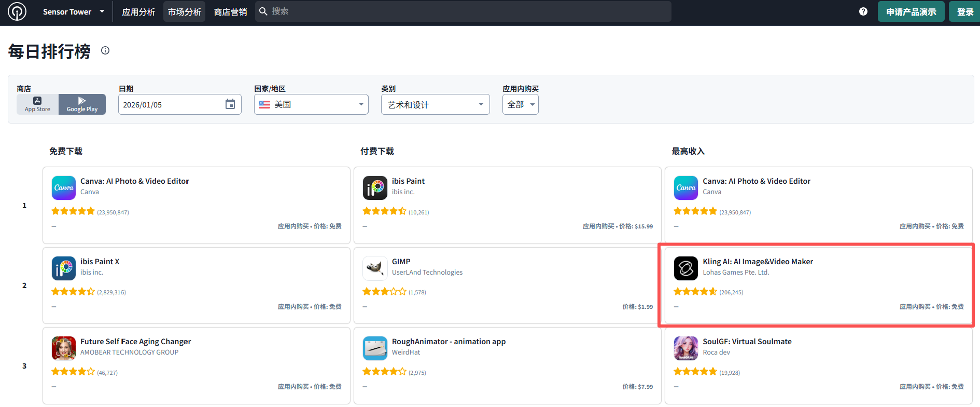Open the 商店营销 menu
The height and width of the screenshot is (407, 980).
pos(230,12)
